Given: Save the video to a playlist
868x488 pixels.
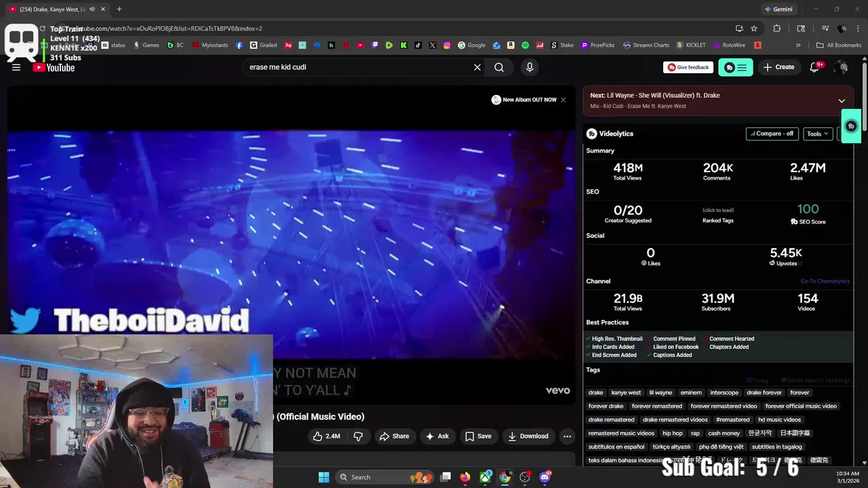Looking at the screenshot, I should (478, 436).
